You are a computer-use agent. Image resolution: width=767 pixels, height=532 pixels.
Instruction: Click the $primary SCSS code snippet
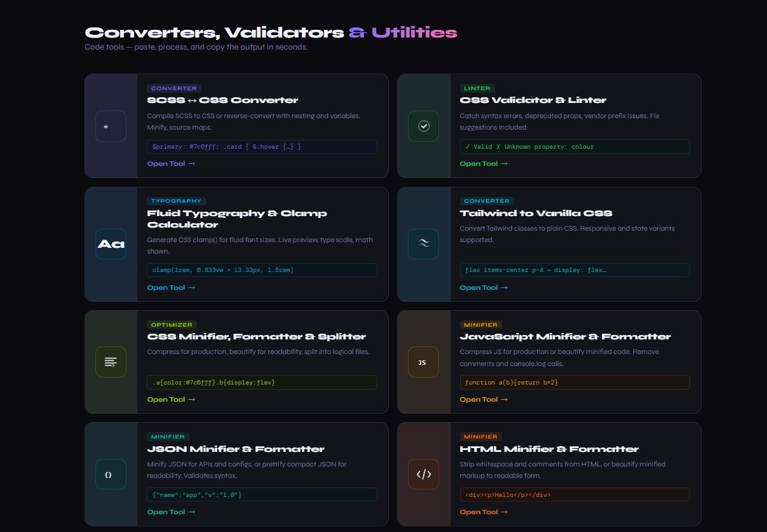point(262,147)
